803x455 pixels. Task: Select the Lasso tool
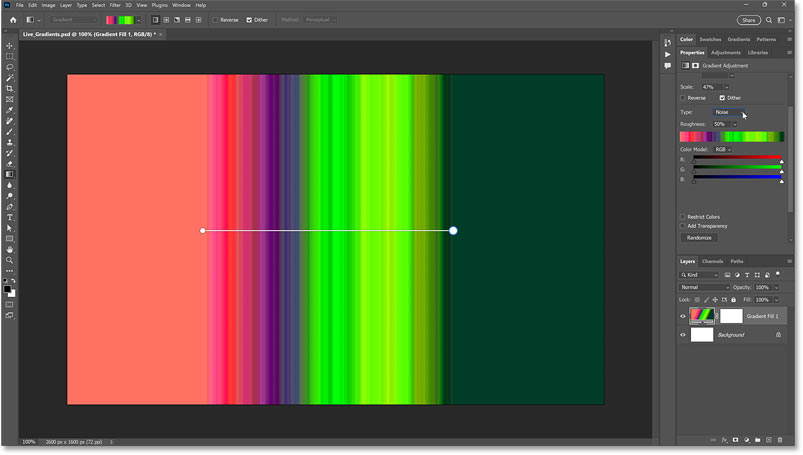tap(10, 67)
